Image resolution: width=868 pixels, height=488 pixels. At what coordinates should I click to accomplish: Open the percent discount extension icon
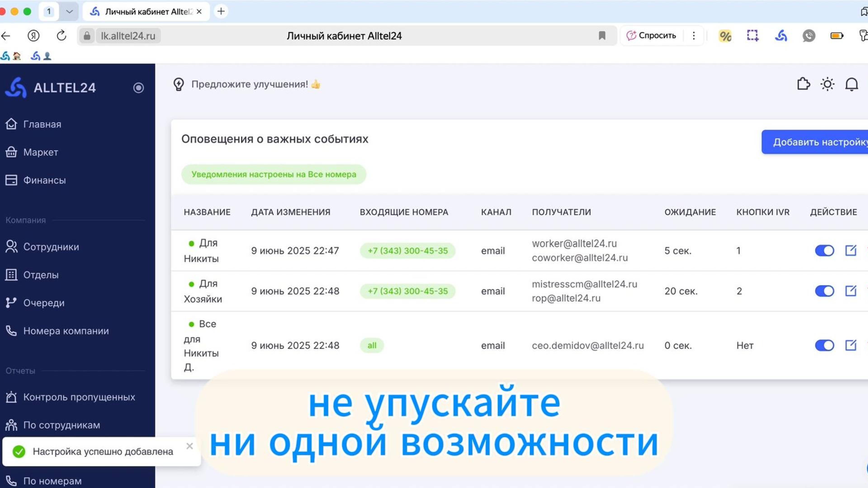point(725,36)
